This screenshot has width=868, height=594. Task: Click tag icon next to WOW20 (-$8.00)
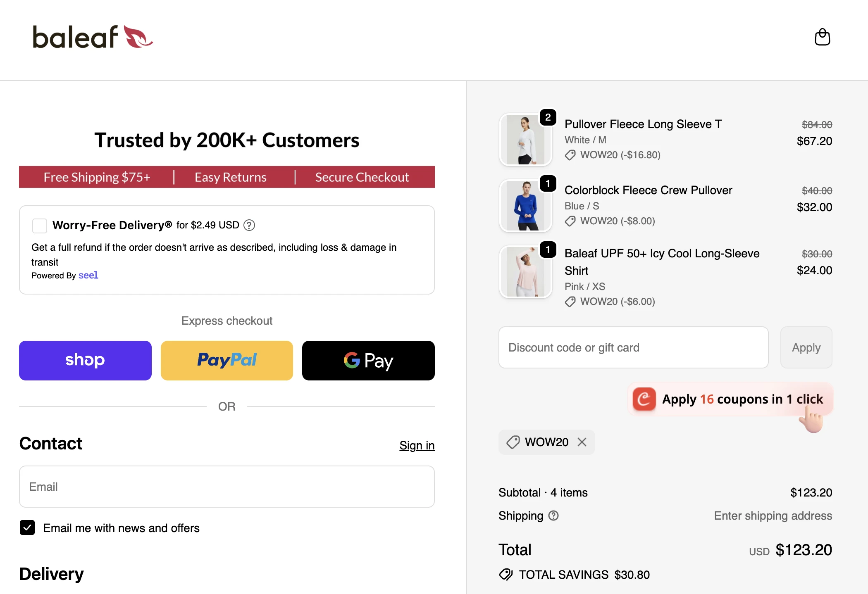point(570,221)
